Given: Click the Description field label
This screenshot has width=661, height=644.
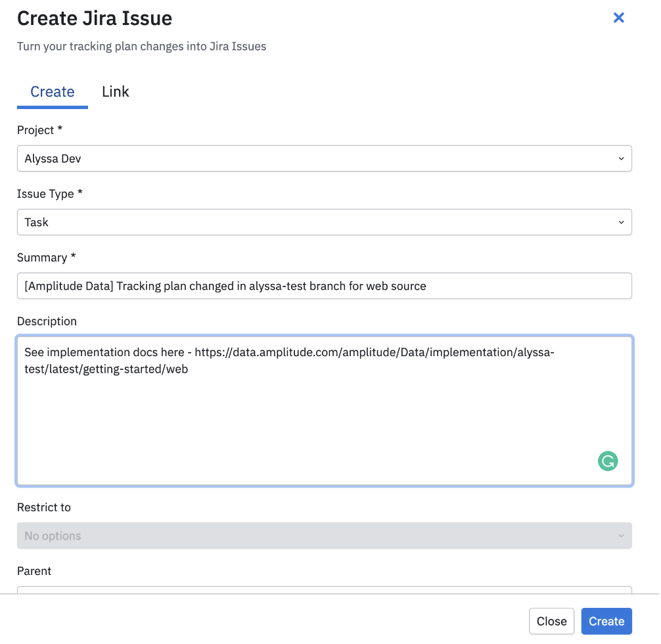Looking at the screenshot, I should 47,321.
